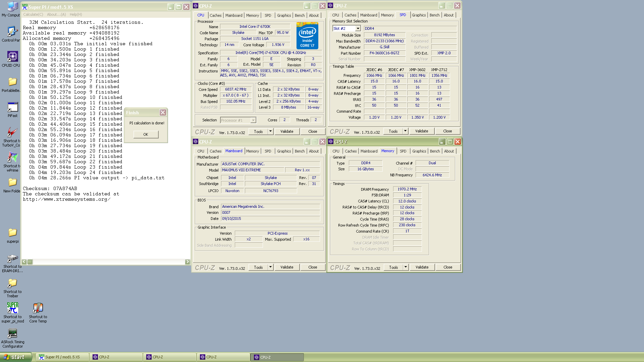Open Caches tab in CPU window
644x362 pixels.
click(215, 15)
